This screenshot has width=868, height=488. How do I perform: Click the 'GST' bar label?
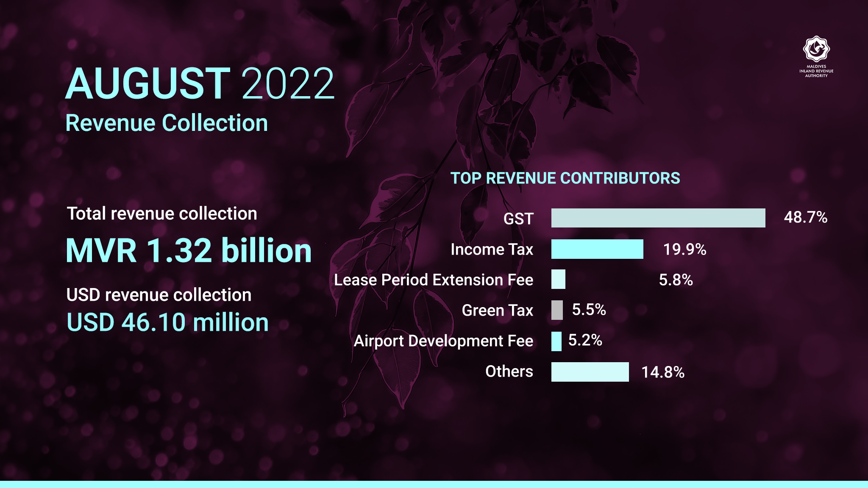point(518,219)
